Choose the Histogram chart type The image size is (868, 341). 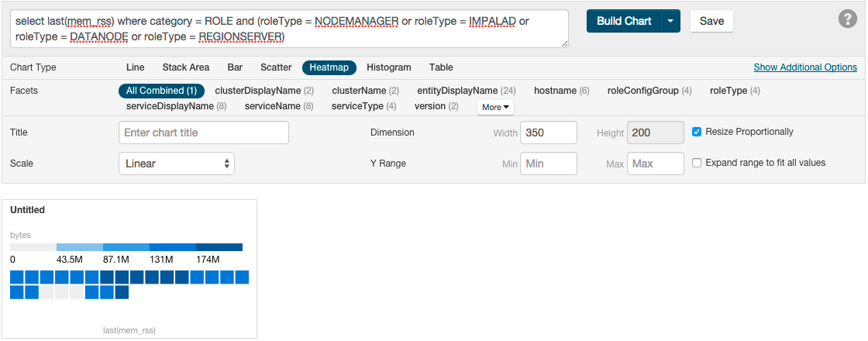click(x=388, y=67)
